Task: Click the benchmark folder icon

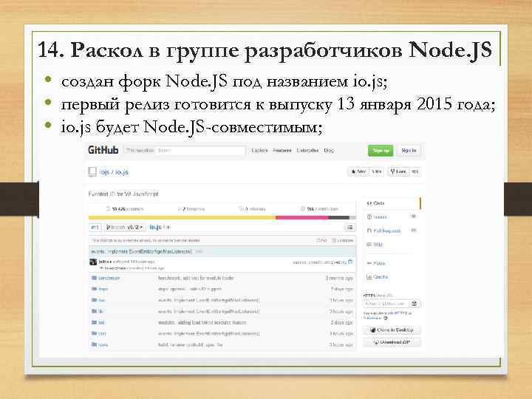Action: pos(94,278)
